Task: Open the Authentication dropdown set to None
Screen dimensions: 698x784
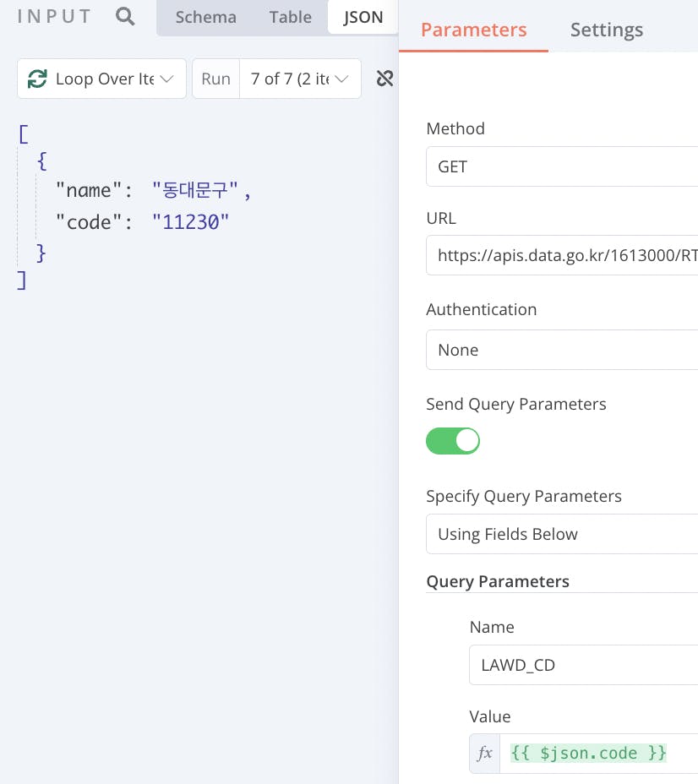Action: click(562, 350)
